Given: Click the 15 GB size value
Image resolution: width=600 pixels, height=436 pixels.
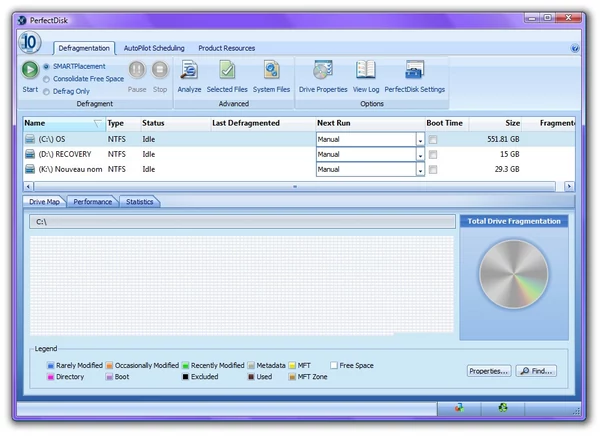Looking at the screenshot, I should pyautogui.click(x=510, y=154).
